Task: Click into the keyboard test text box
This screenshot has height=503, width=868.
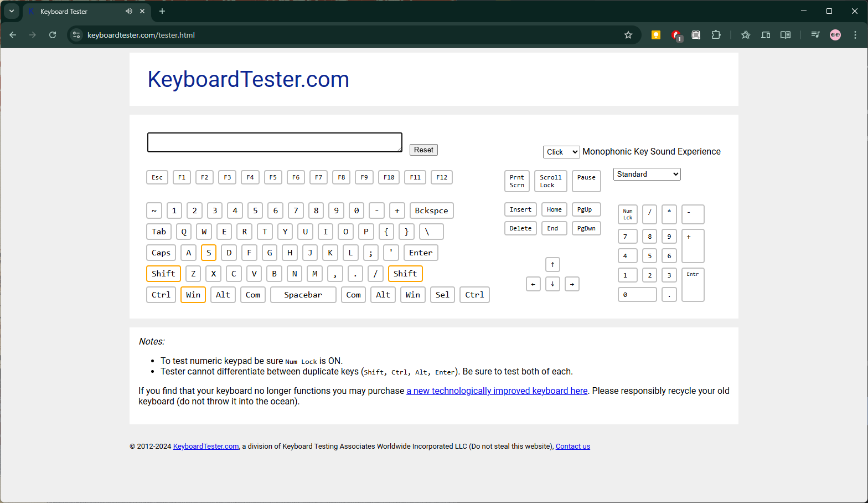Action: pyautogui.click(x=275, y=142)
